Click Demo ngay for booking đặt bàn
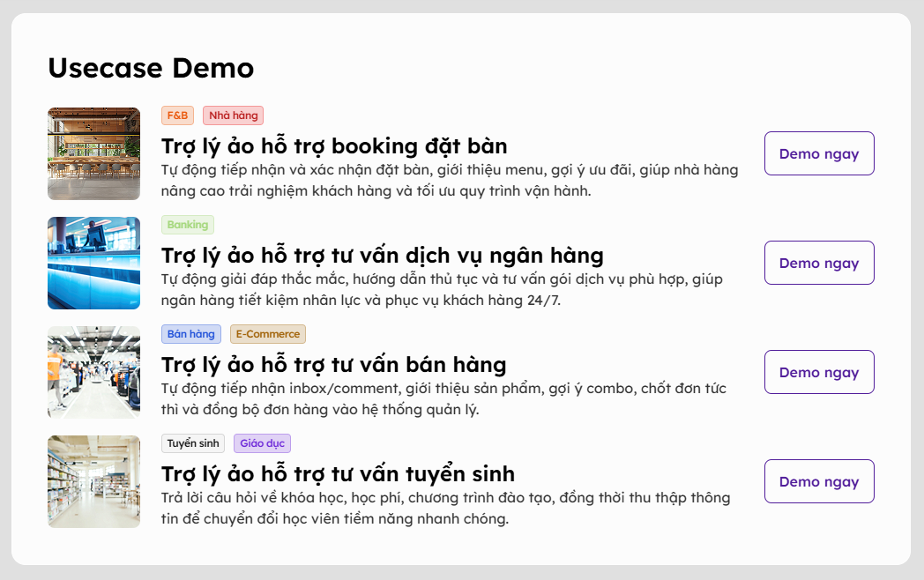 [x=819, y=153]
